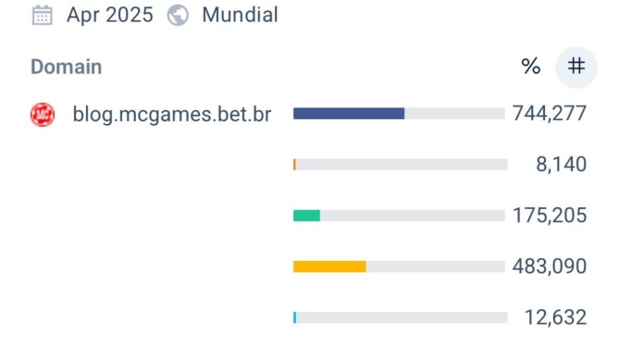Click the globe icon next to Mundial
644x347 pixels.
coord(178,16)
